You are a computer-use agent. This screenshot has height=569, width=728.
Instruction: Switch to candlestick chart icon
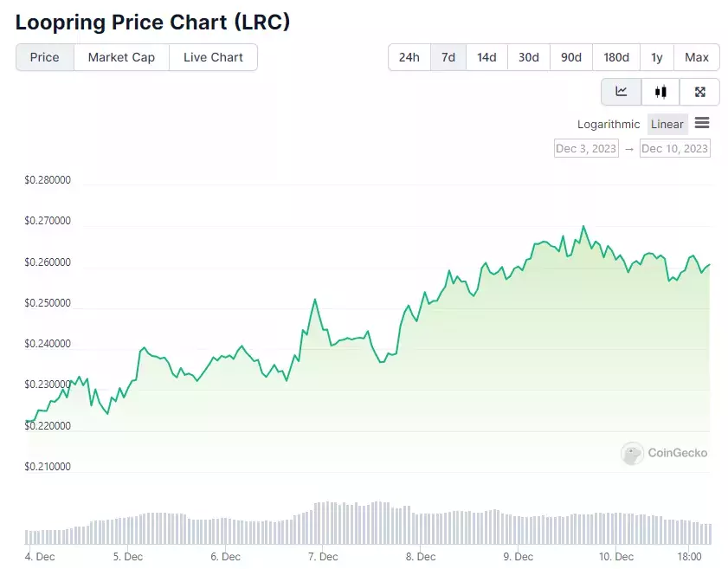[x=660, y=92]
